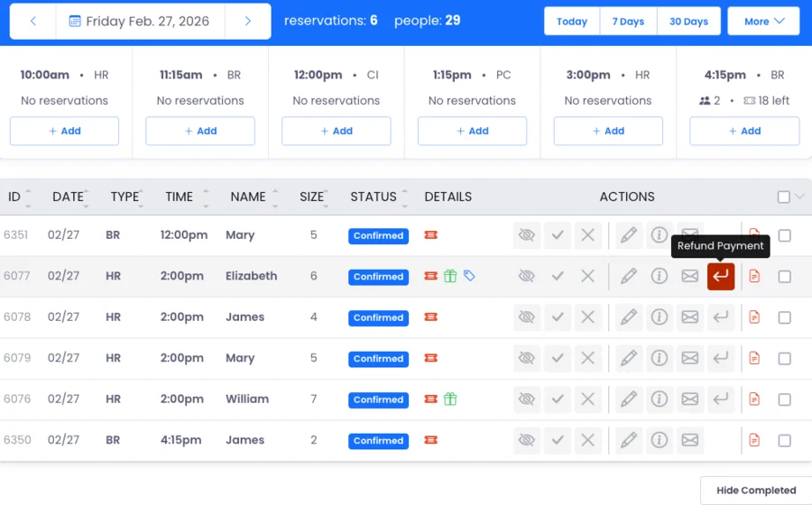Viewport: 812px width, 505px height.
Task: Add reservation to 10:00am HR slot
Action: coord(64,131)
